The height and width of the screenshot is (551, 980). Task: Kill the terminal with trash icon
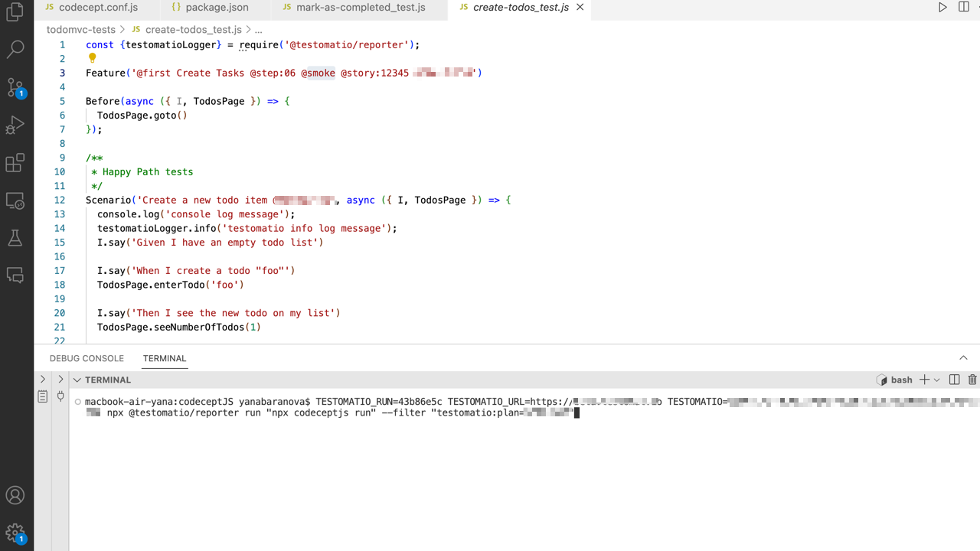tap(972, 380)
